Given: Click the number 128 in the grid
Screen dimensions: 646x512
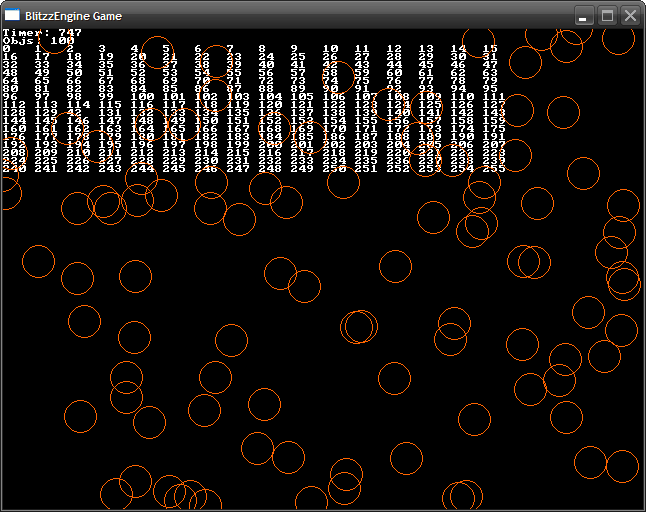Looking at the screenshot, I should (14, 113).
